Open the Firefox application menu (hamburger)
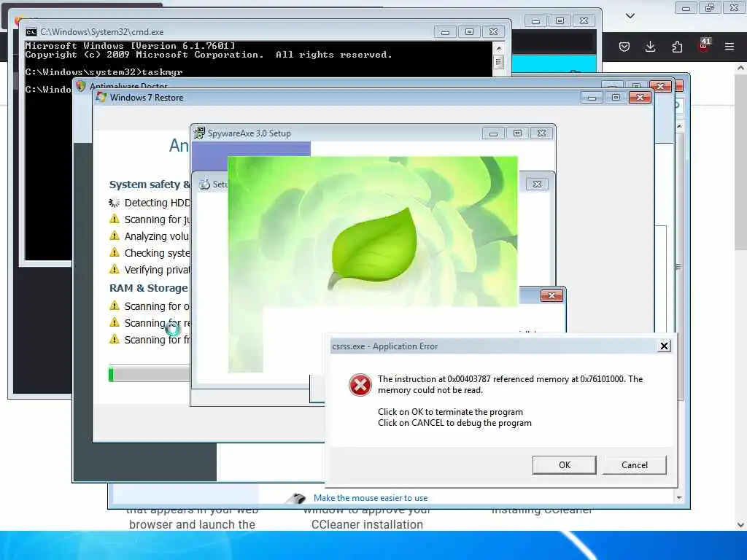The height and width of the screenshot is (560, 747). pyautogui.click(x=729, y=46)
